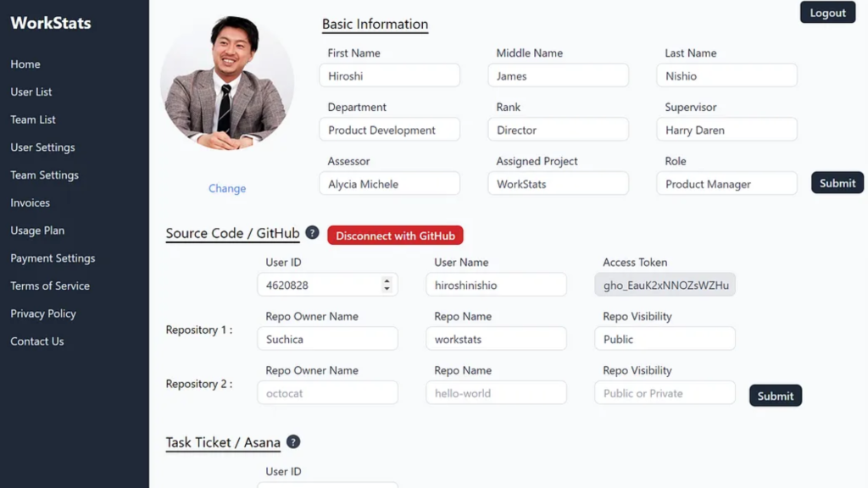Click the User ID number stepper arrows
The image size is (868, 488).
pos(387,286)
